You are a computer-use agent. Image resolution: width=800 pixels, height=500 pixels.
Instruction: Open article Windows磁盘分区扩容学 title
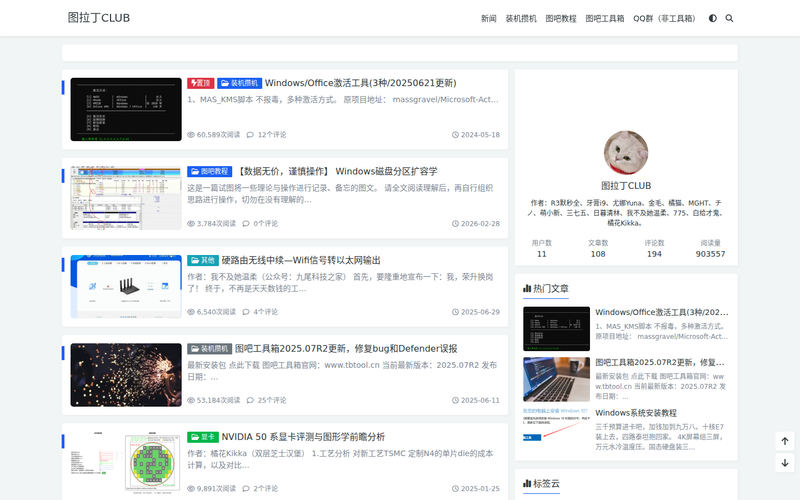point(336,171)
